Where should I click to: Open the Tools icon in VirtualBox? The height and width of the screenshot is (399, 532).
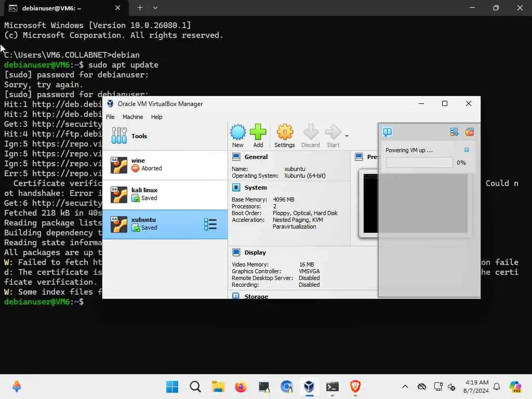coord(119,136)
